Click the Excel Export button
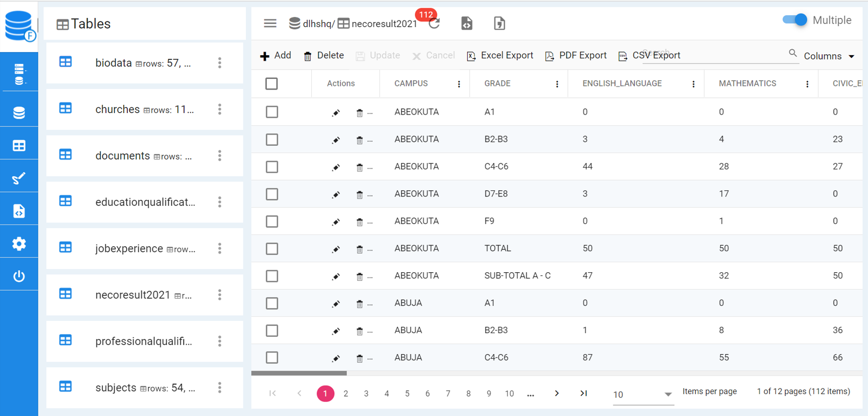The image size is (868, 416). (500, 56)
